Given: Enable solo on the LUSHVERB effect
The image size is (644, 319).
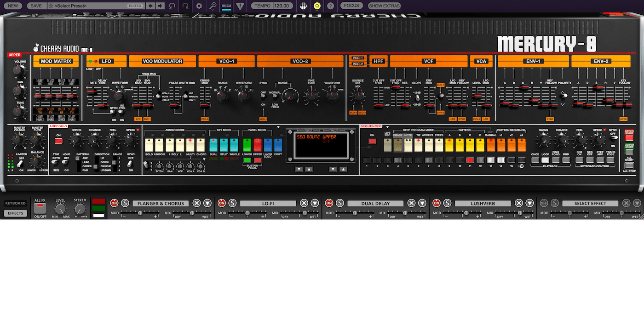Looking at the screenshot, I should (x=447, y=203).
